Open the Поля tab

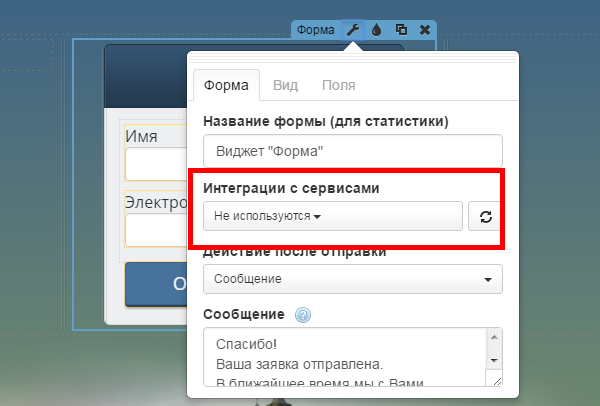point(337,86)
